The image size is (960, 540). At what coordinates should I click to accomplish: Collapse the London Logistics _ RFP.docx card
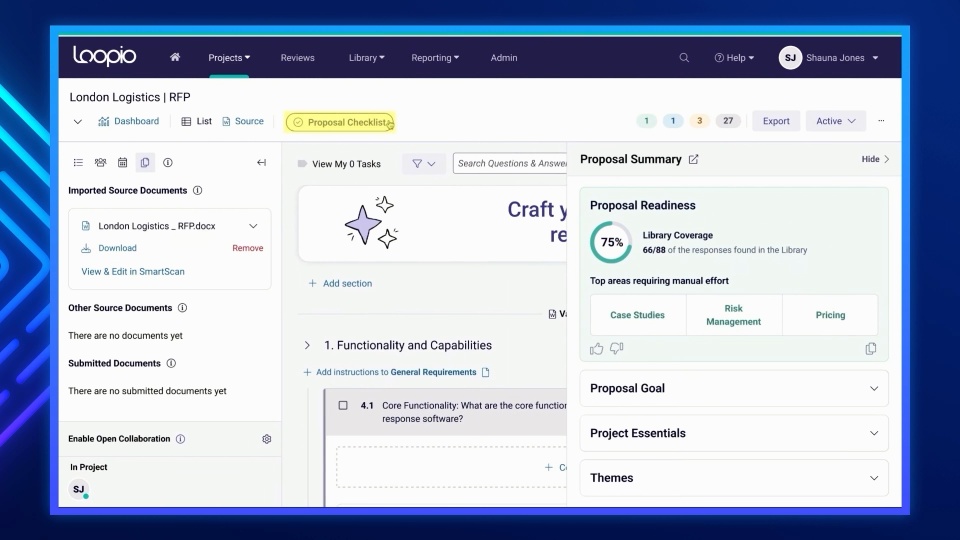coord(253,226)
